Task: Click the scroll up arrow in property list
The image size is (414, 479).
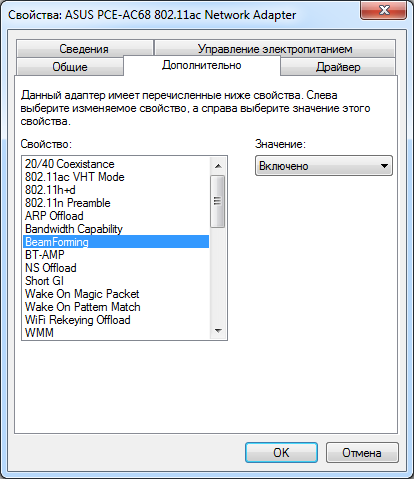Action: [x=218, y=166]
